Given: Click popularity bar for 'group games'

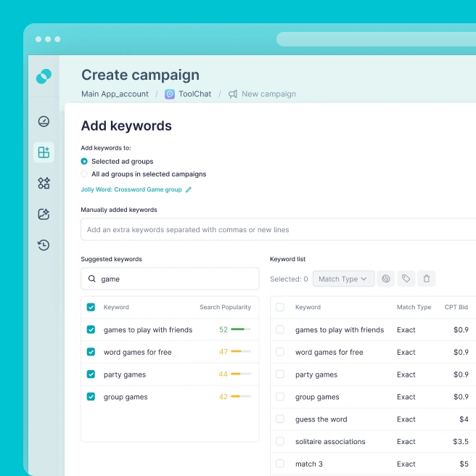Looking at the screenshot, I should pos(241,396).
